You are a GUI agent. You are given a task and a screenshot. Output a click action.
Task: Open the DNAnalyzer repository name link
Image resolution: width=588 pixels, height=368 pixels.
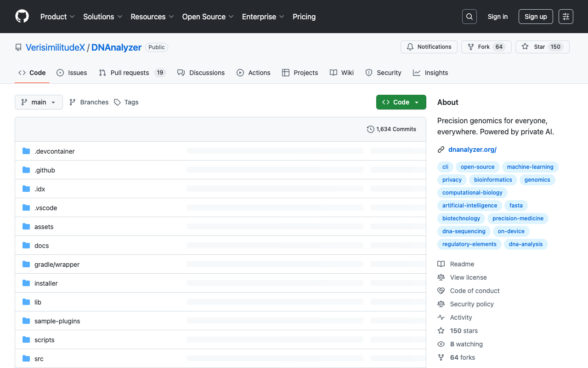[x=116, y=47]
